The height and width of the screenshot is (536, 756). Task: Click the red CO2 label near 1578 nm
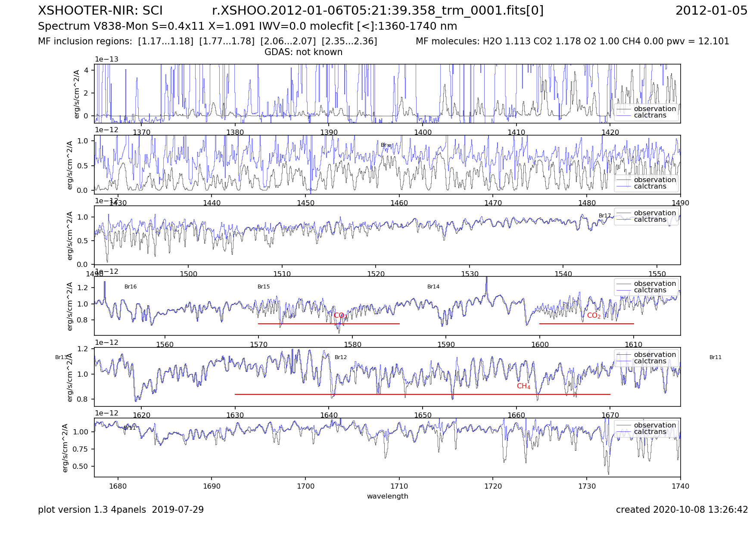(x=340, y=316)
